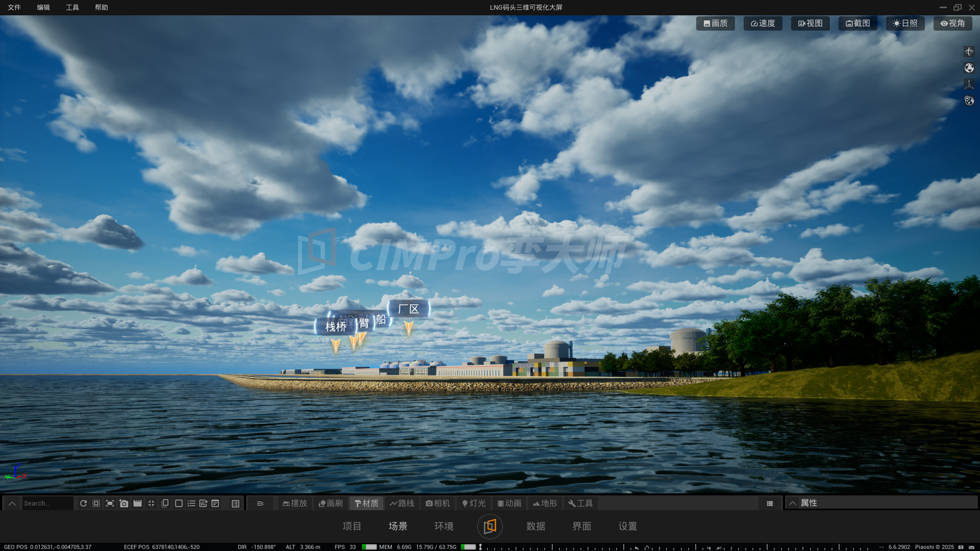The height and width of the screenshot is (551, 980).
Task: Click the empty square icon
Action: (179, 503)
